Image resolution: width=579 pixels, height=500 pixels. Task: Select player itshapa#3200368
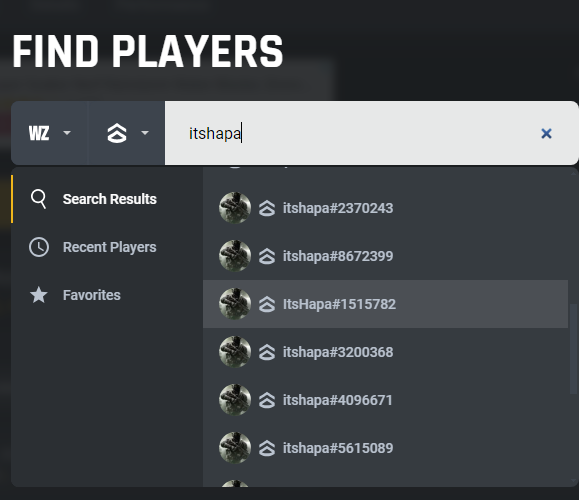[x=386, y=352]
